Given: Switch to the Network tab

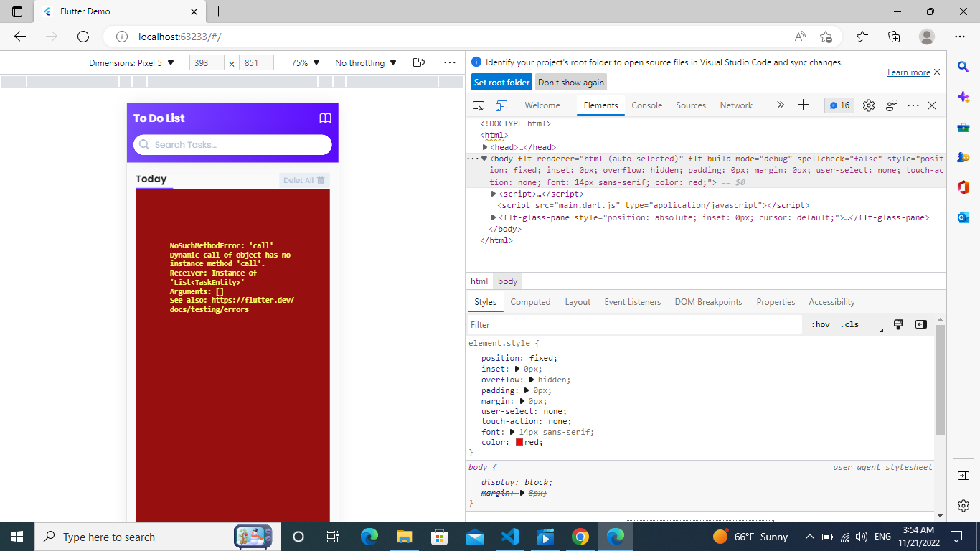Looking at the screenshot, I should pyautogui.click(x=736, y=105).
